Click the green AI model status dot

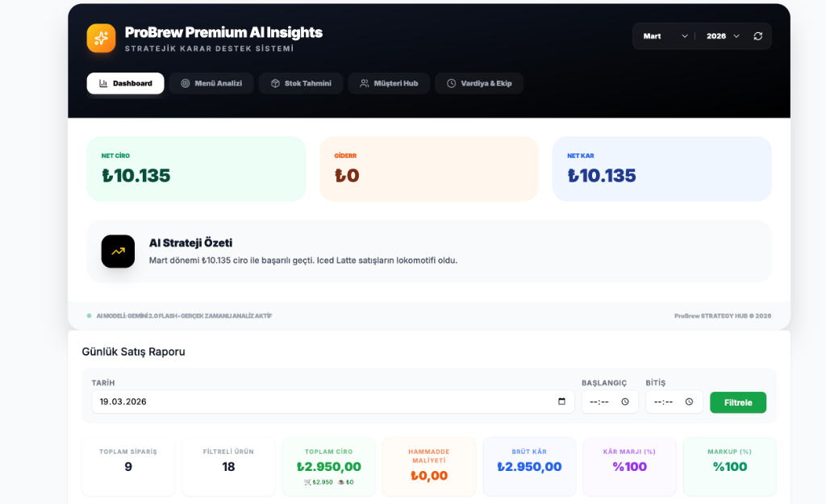pos(90,316)
